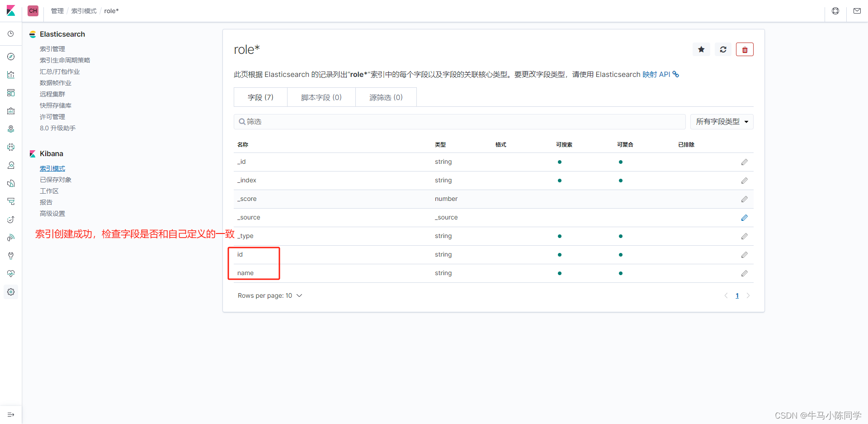Select the name field row text
The width and height of the screenshot is (868, 424).
(x=245, y=273)
